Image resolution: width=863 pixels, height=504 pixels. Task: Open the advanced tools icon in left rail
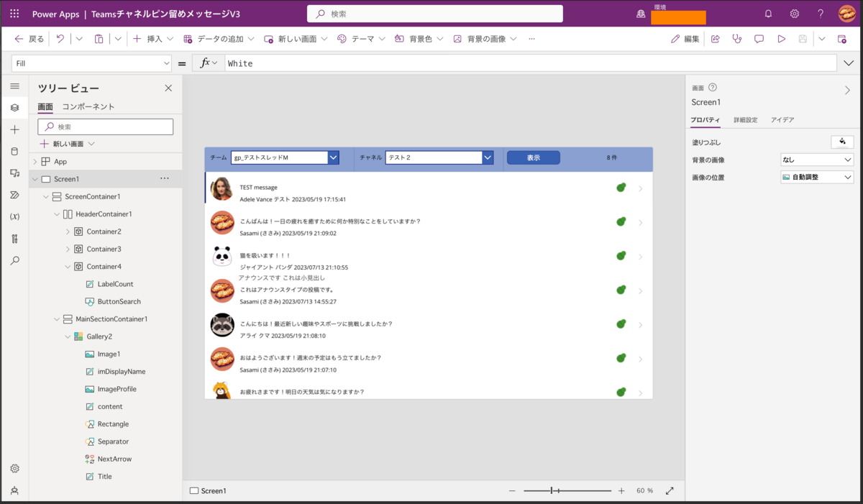(x=14, y=239)
